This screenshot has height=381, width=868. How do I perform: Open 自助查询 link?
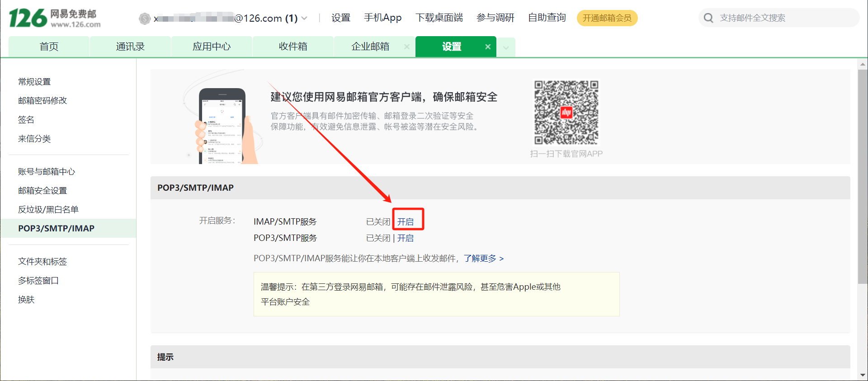tap(547, 18)
